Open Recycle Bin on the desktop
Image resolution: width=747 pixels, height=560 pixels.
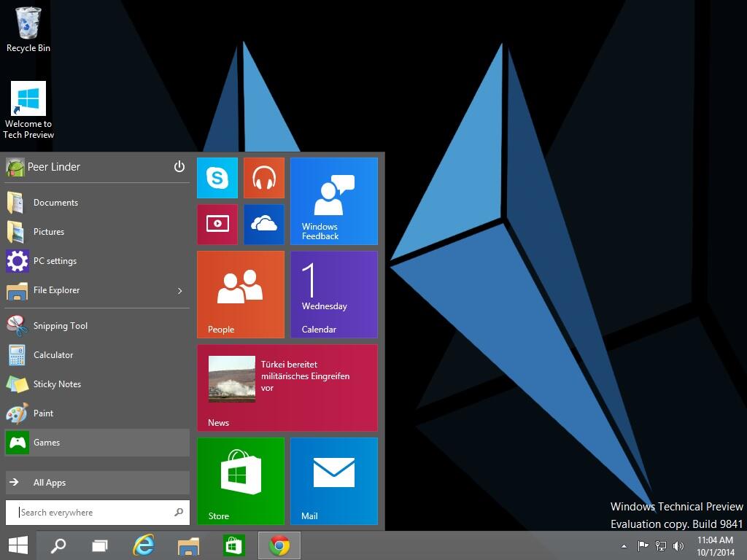(28, 29)
